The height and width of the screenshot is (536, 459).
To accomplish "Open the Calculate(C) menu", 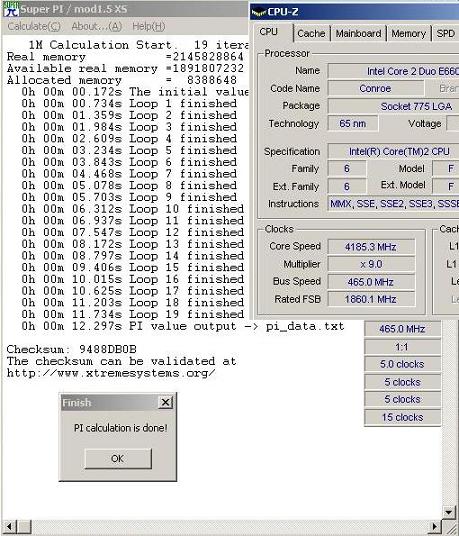I will pos(34,26).
